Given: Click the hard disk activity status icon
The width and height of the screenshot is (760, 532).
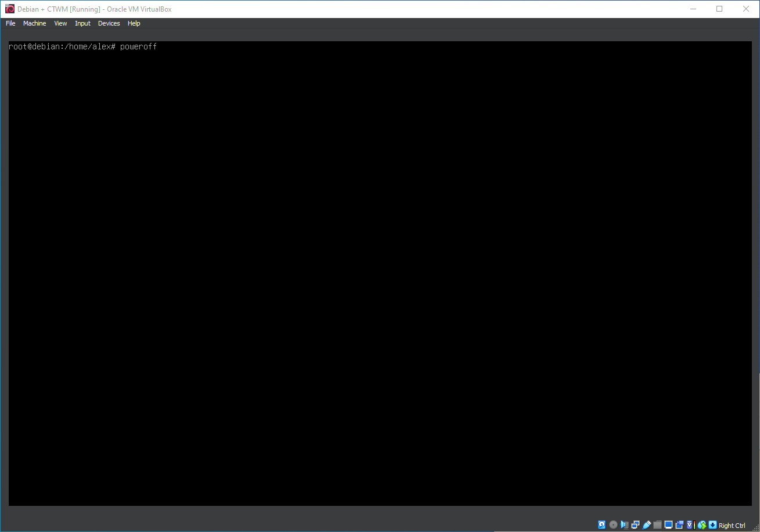Looking at the screenshot, I should point(602,525).
